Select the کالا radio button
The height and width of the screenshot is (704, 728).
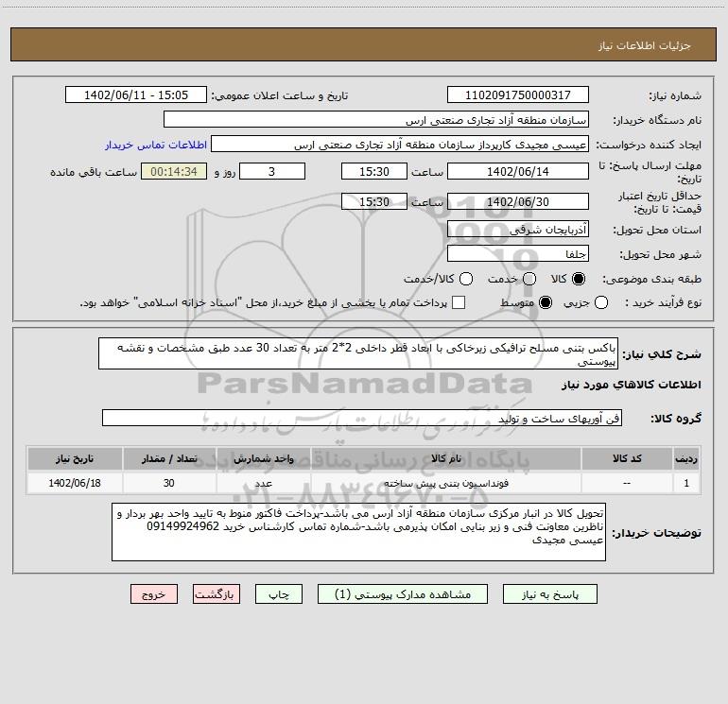[x=579, y=279]
